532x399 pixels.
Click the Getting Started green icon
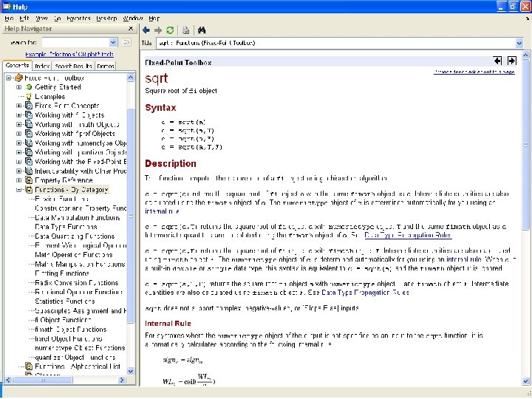point(29,87)
